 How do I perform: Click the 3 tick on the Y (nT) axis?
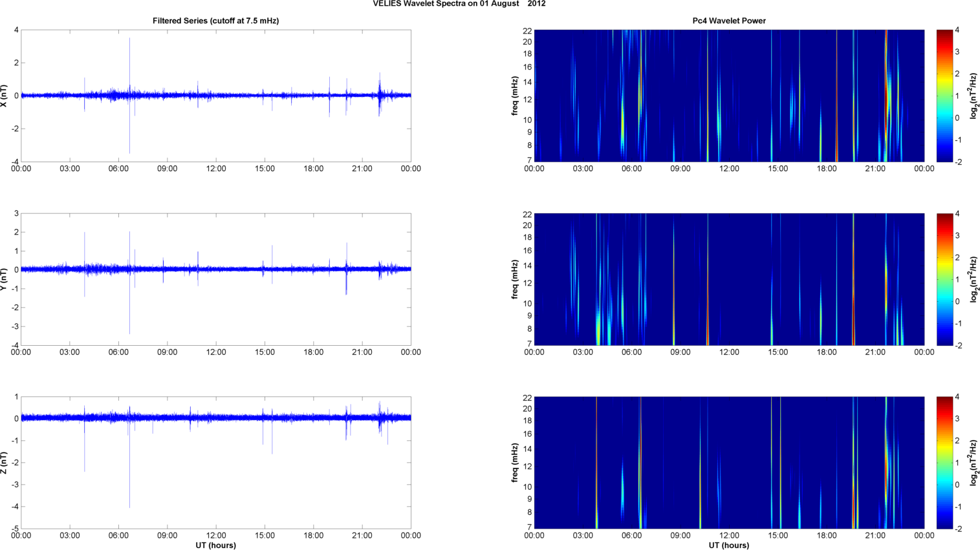16,213
